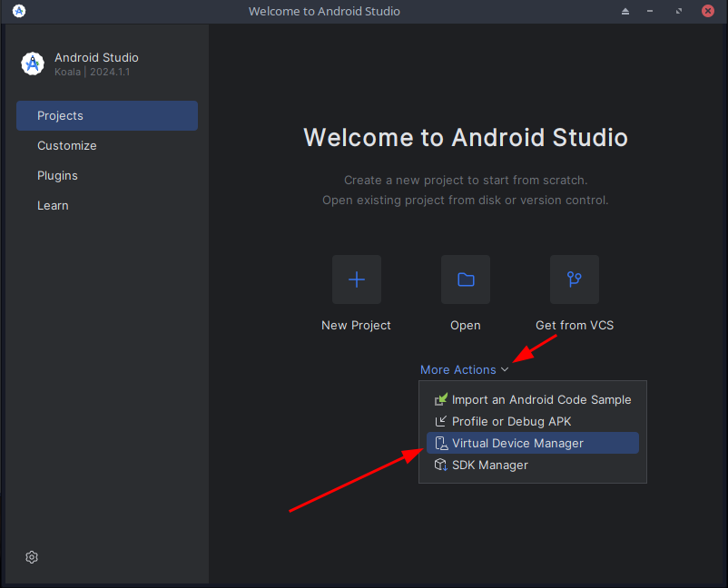The height and width of the screenshot is (588, 728).
Task: Close the Welcome window
Action: coord(707,11)
